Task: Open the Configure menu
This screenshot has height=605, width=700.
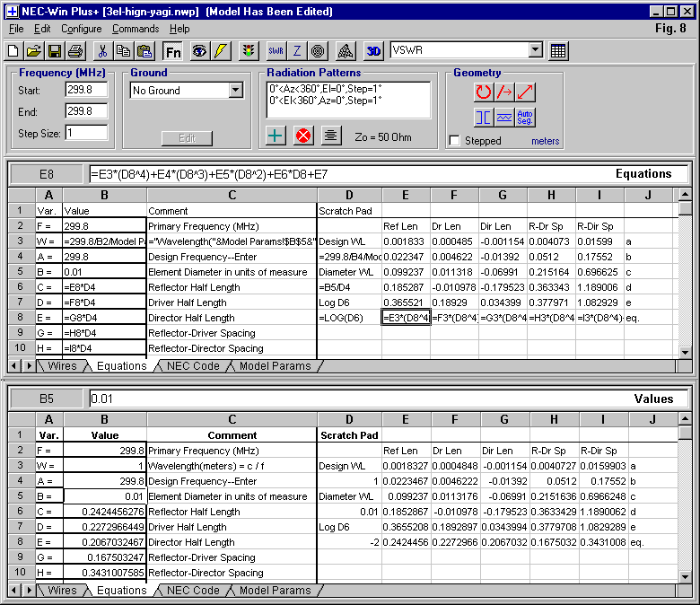Action: click(x=81, y=29)
